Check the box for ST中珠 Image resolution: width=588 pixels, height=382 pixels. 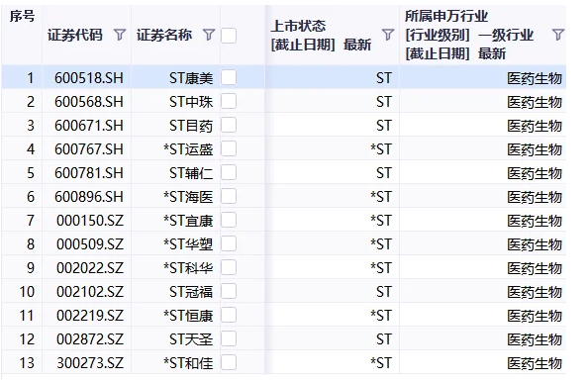coord(229,102)
